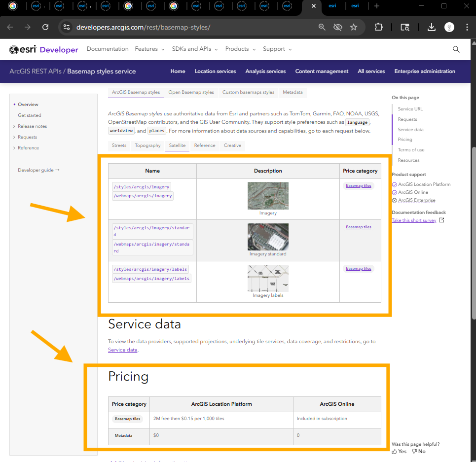The height and width of the screenshot is (462, 476).
Task: Click the tab search icon in toolbar
Action: [405, 27]
